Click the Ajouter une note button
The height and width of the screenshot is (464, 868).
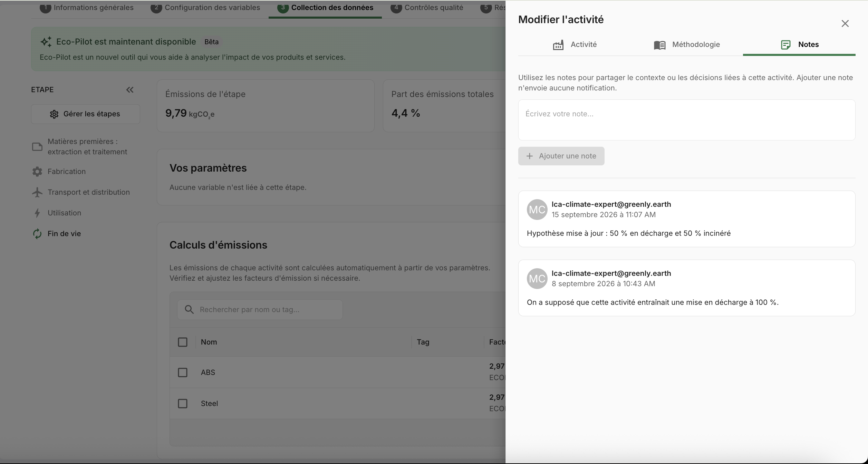coord(561,156)
